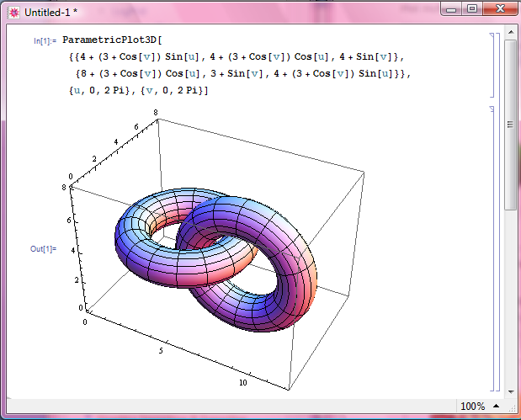Click the '3 + Sin[v]' expression in the second torus

237,73
